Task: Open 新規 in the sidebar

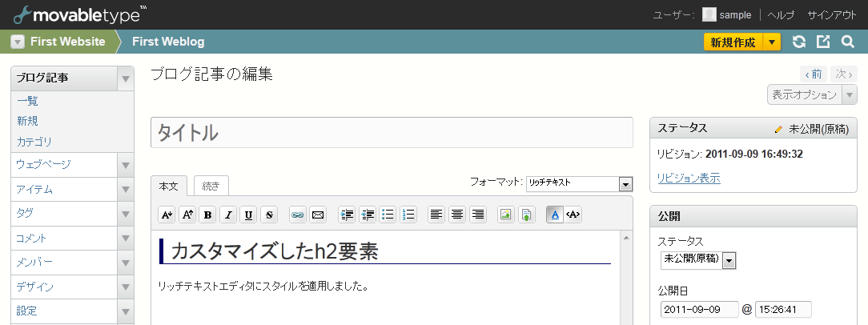Action: pyautogui.click(x=28, y=121)
